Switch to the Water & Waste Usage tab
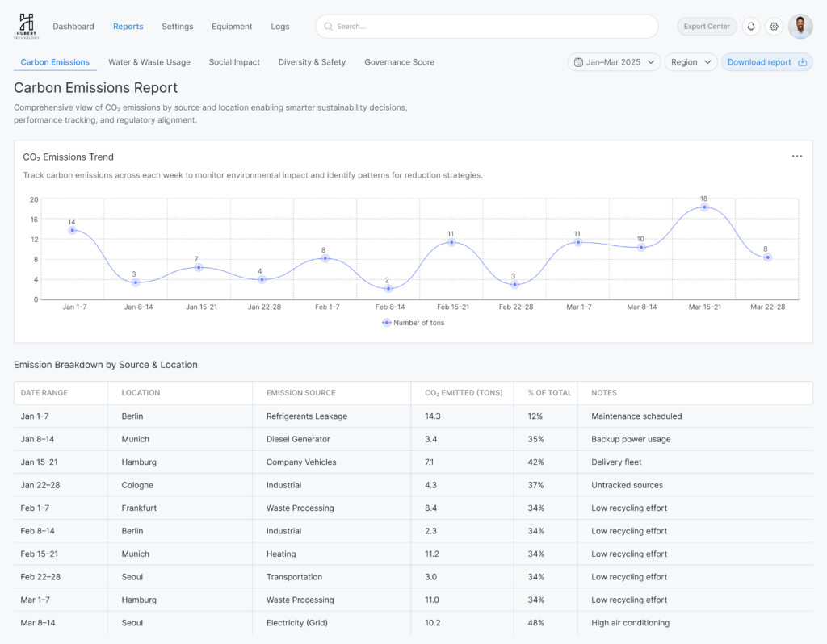 coord(149,62)
